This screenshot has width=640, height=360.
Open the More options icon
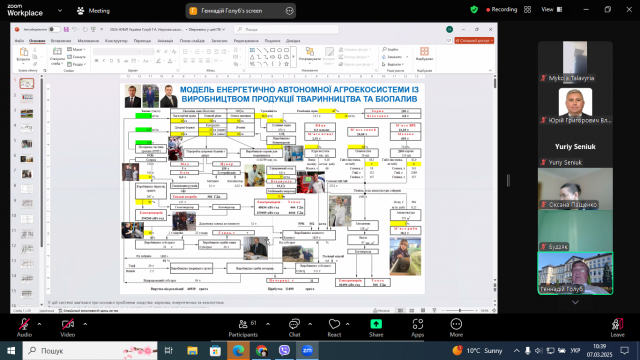pos(456,324)
